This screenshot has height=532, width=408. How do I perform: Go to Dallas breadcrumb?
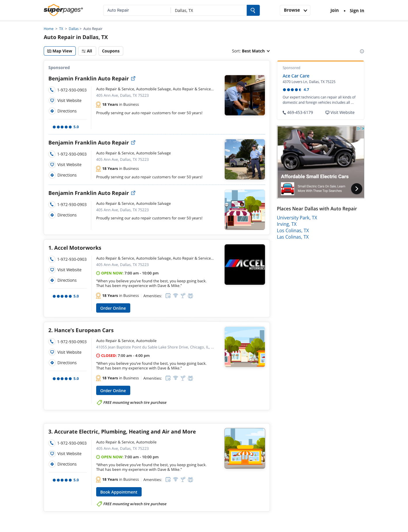point(74,29)
